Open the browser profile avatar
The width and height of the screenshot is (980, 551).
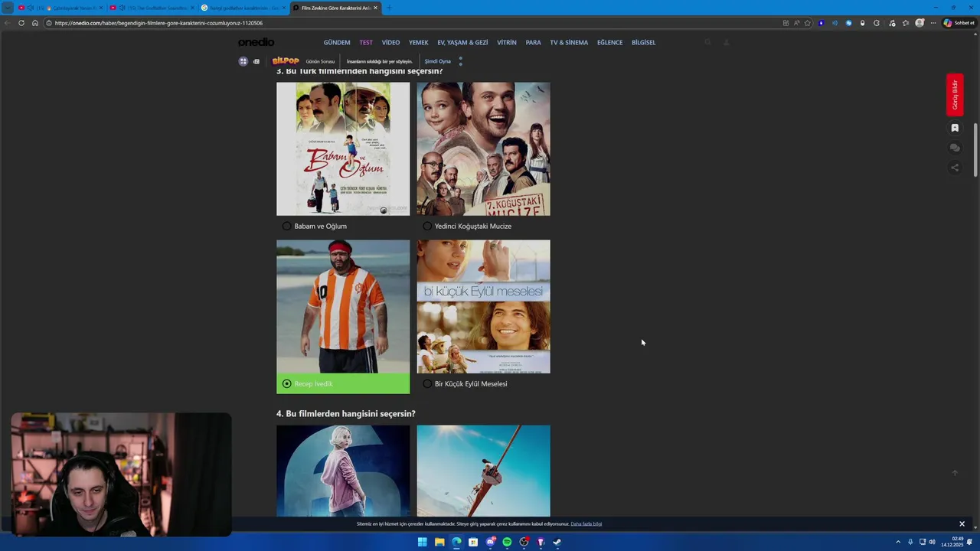920,23
